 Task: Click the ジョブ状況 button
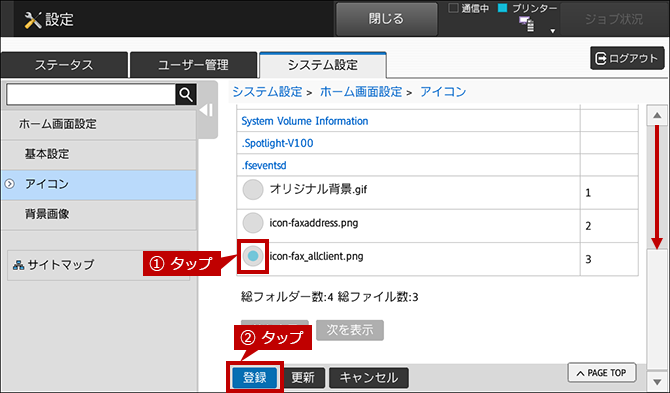(614, 19)
